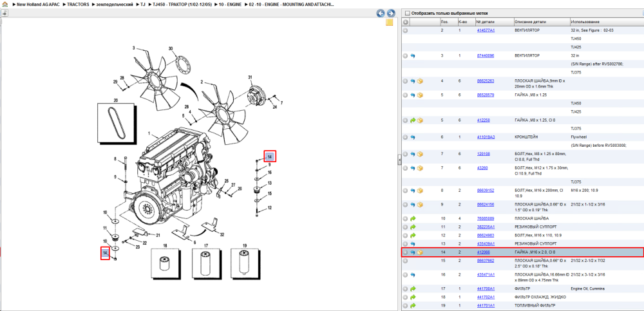Viewport: 644px width, 311px height.
Task: Open part number 86625263
Action: pyautogui.click(x=486, y=81)
